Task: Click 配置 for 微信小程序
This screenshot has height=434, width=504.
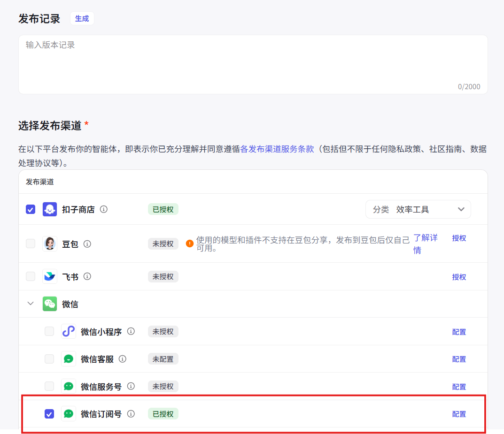Action: pos(459,332)
